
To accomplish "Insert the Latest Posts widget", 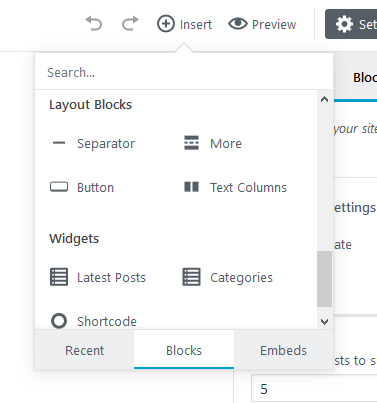I will (98, 277).
